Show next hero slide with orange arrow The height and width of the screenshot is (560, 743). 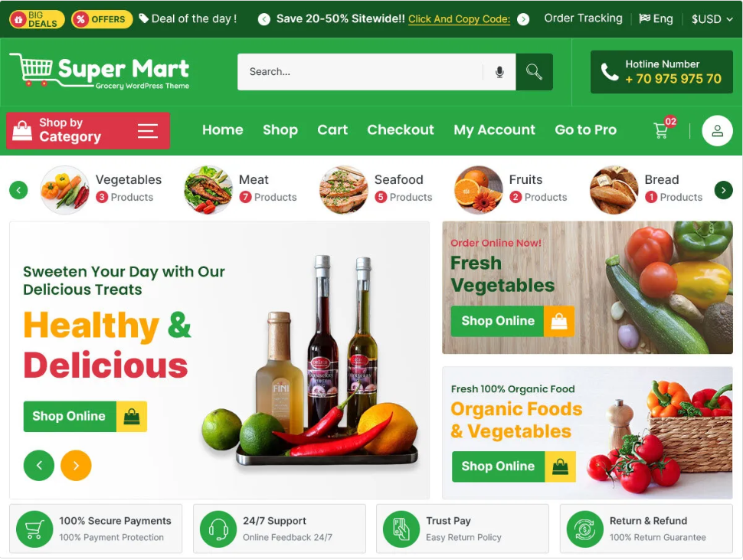pos(76,465)
